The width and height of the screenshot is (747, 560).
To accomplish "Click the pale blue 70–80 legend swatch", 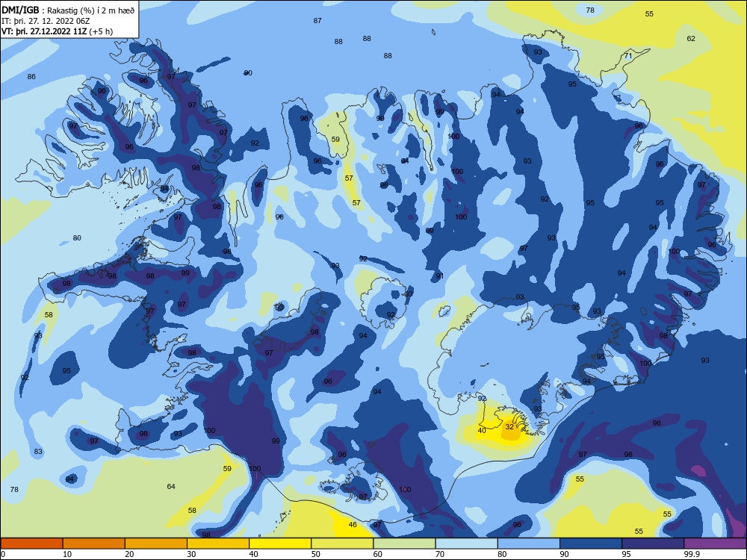I will click(466, 544).
